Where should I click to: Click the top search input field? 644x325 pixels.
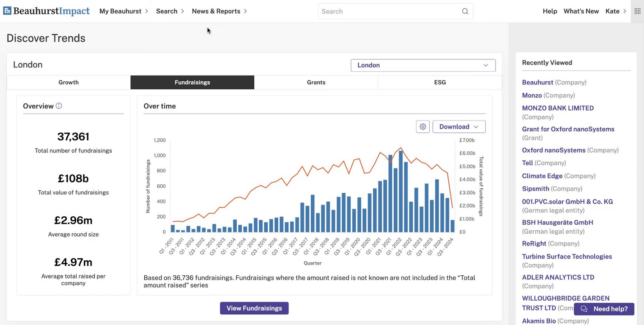tap(390, 11)
